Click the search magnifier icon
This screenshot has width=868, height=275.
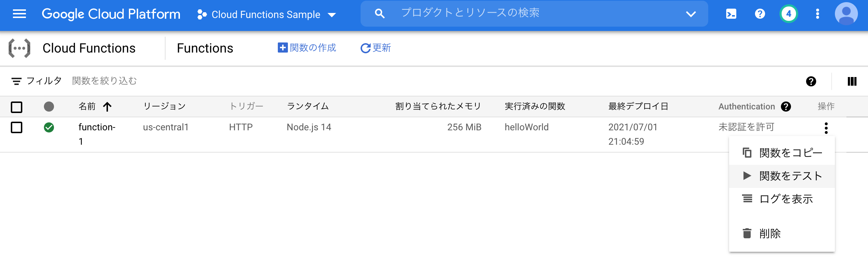[380, 14]
